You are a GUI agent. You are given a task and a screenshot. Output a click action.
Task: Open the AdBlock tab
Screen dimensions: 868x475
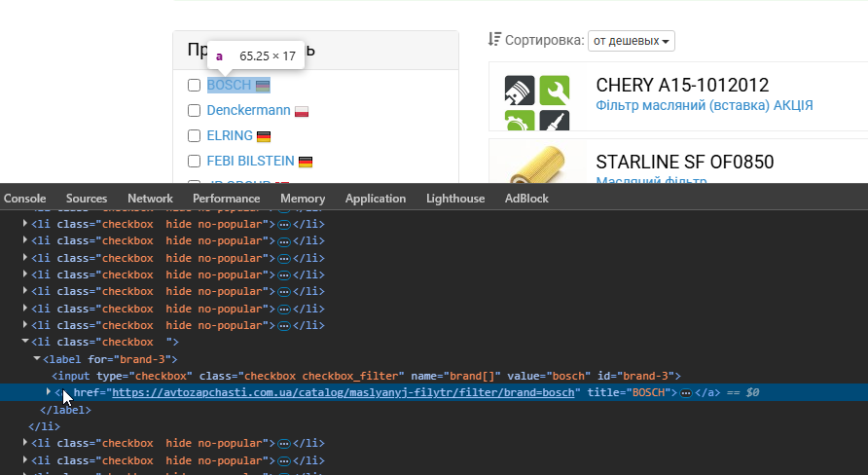click(x=526, y=199)
